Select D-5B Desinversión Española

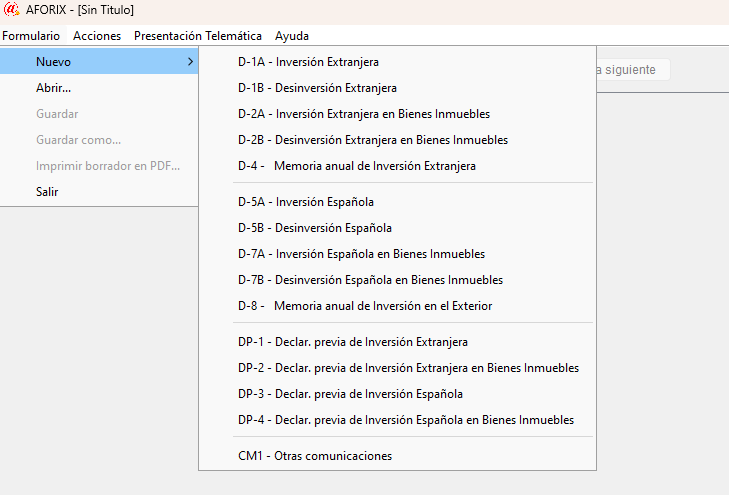(x=314, y=228)
